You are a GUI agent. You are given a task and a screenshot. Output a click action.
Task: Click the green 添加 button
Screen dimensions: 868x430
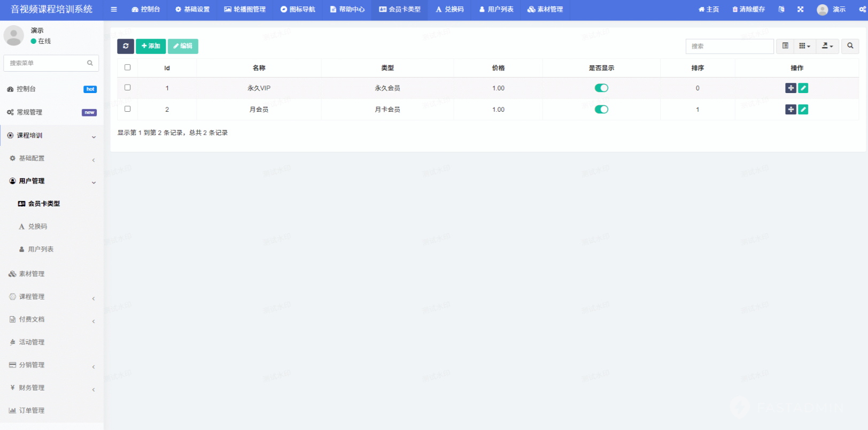point(151,46)
